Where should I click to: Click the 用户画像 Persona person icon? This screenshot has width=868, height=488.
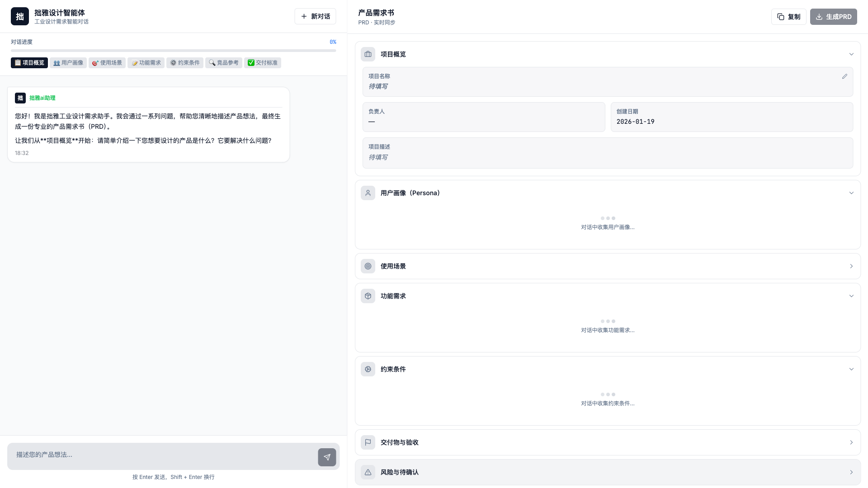point(368,192)
